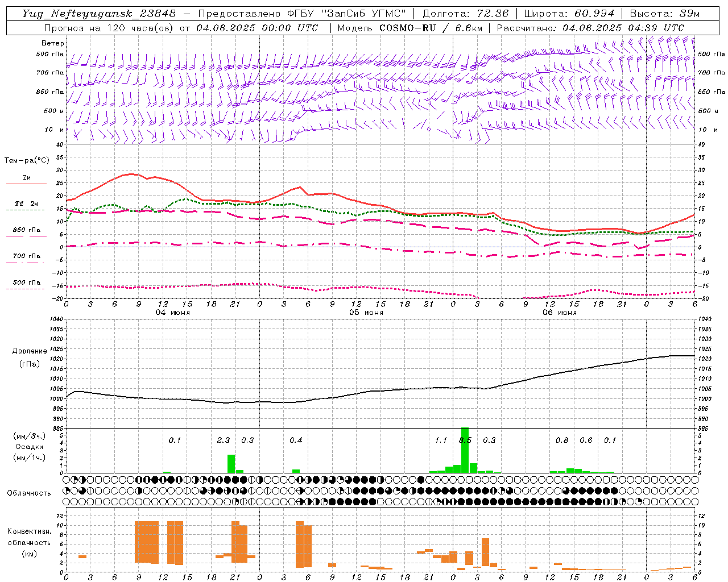Click the 1040 tick on left pressure axis
The width and height of the screenshot is (728, 582).
[x=57, y=319]
